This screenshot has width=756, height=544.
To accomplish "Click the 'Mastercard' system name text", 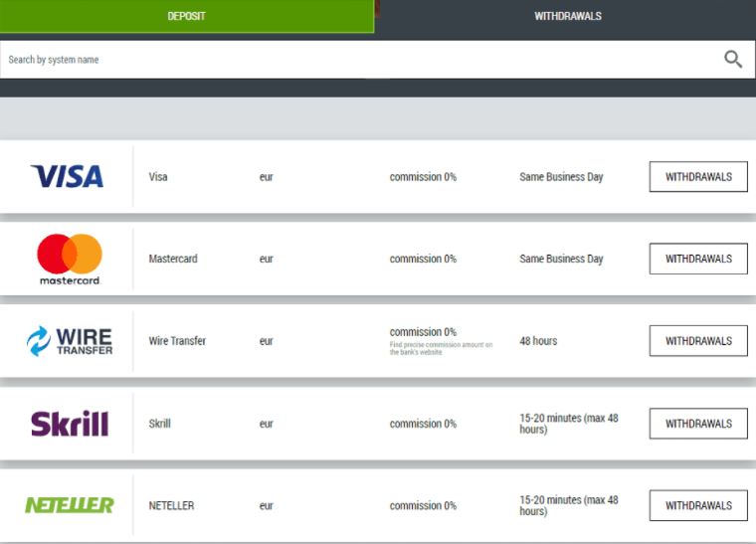I will coord(173,259).
